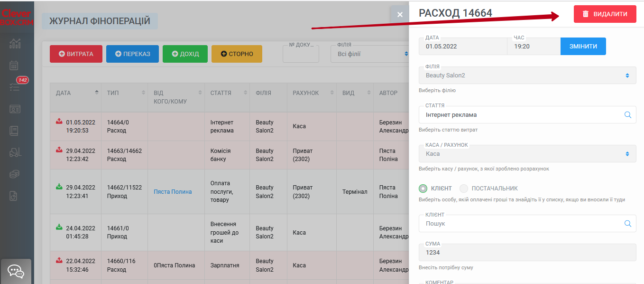
Task: Expand the Каса / Рахунок dropdown
Action: (527, 154)
